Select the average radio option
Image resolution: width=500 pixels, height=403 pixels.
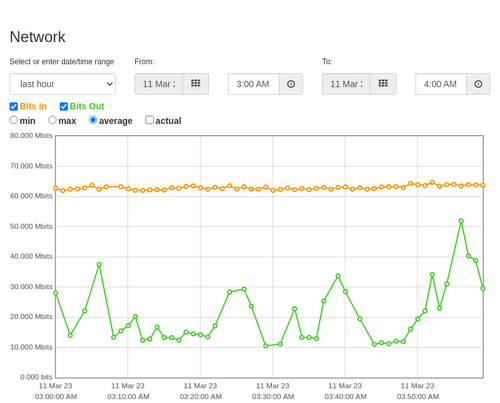point(93,120)
